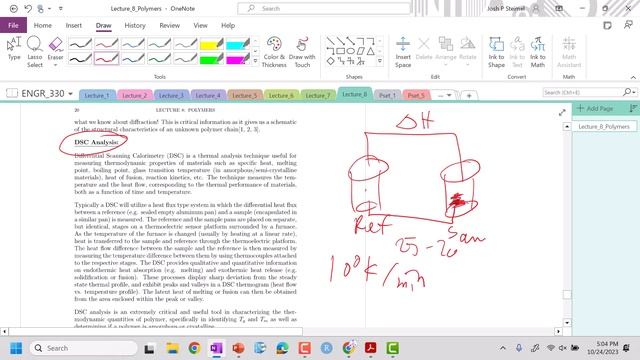Click Insert Space tool
Screen dimensions: 640x360
click(403, 52)
